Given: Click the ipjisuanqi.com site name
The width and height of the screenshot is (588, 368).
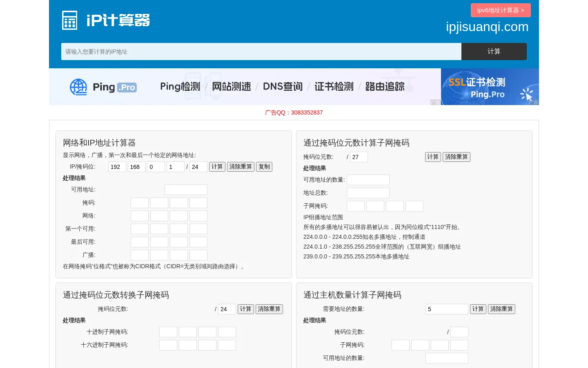Looking at the screenshot, I should (487, 27).
